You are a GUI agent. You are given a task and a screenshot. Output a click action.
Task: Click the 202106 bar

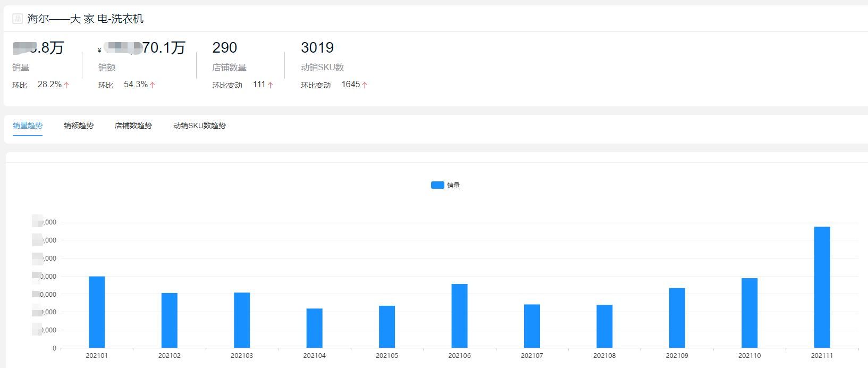(459, 316)
